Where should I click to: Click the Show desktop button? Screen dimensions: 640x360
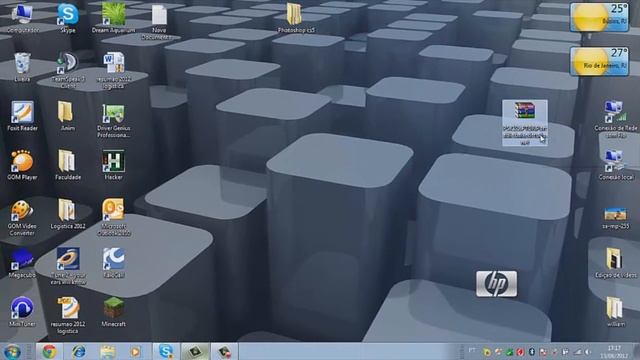(636, 351)
